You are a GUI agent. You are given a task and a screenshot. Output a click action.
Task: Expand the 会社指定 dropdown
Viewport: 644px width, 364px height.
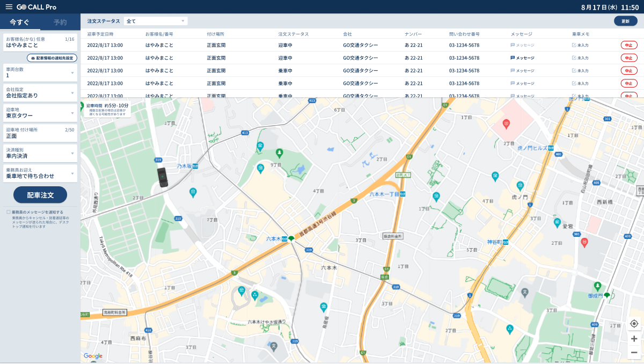pos(40,93)
